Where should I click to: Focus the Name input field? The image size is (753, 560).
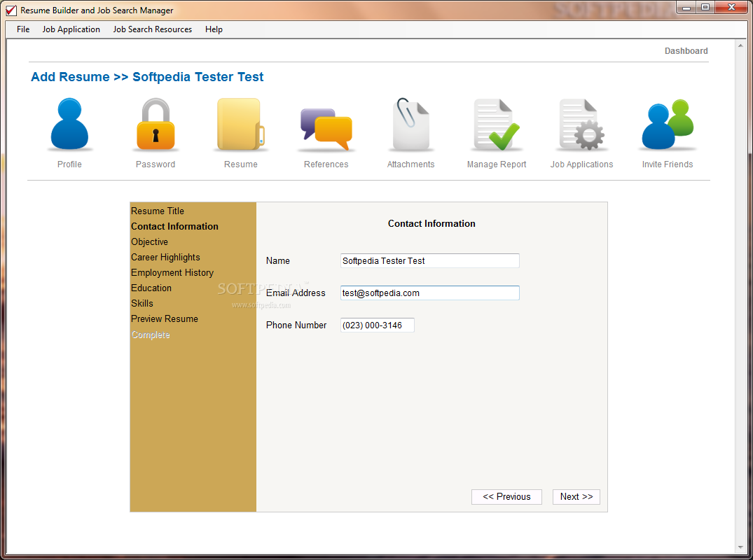(x=430, y=260)
